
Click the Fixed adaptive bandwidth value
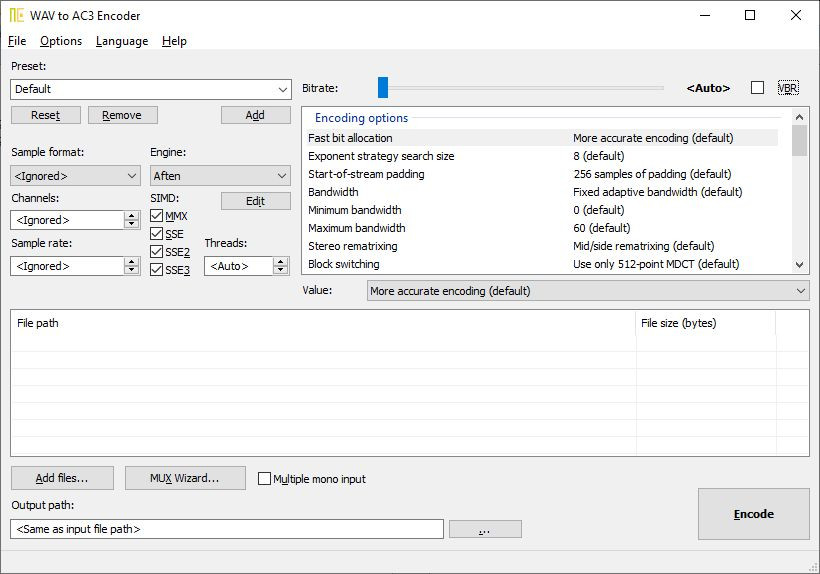coord(658,192)
